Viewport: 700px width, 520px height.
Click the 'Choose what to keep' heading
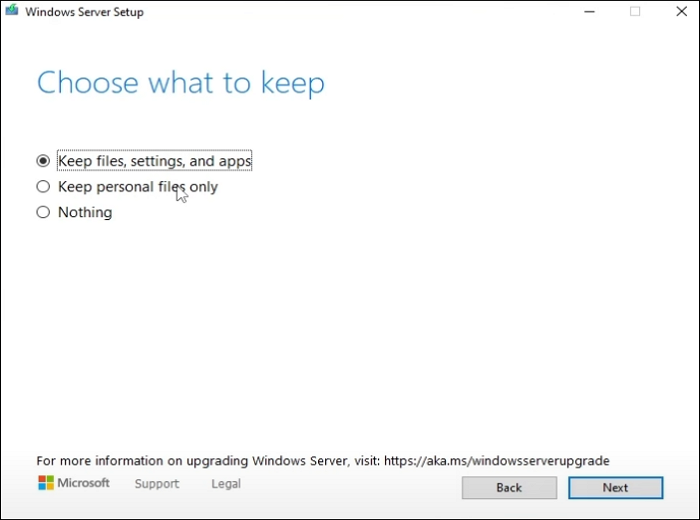180,83
